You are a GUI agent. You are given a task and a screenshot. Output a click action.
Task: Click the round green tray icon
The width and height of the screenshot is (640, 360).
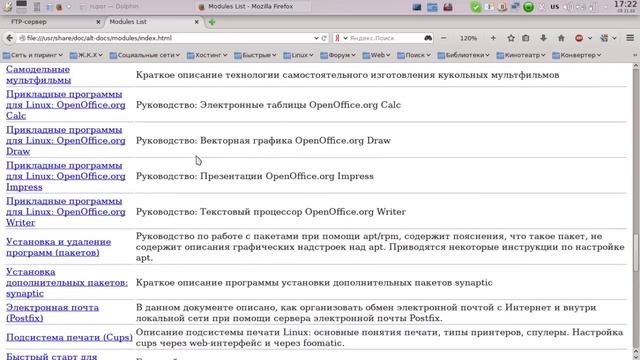coord(528,7)
